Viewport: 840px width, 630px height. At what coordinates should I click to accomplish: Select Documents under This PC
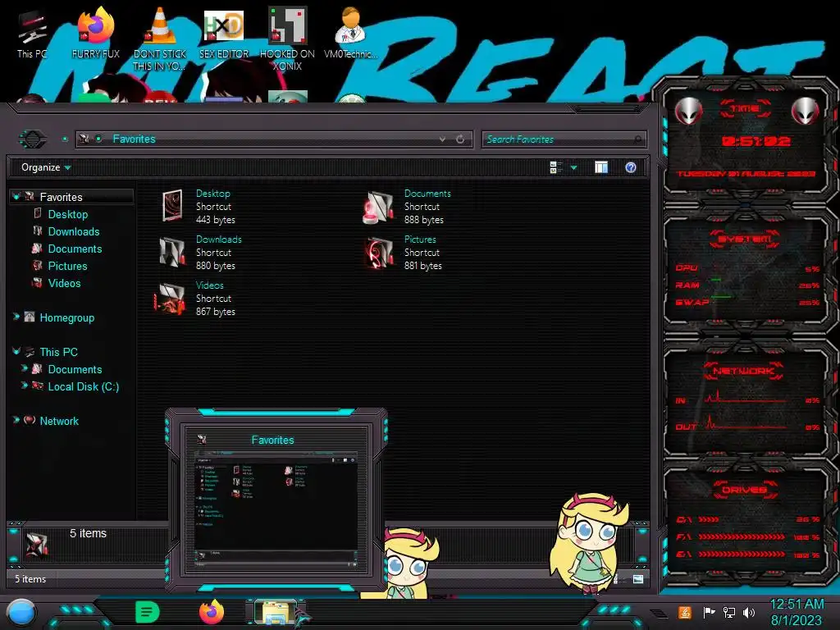click(x=75, y=369)
